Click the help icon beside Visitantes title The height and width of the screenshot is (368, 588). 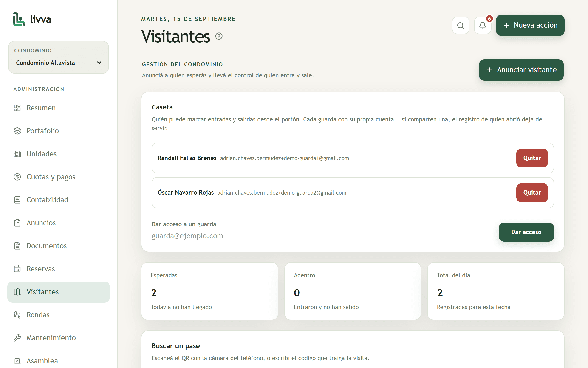(219, 36)
